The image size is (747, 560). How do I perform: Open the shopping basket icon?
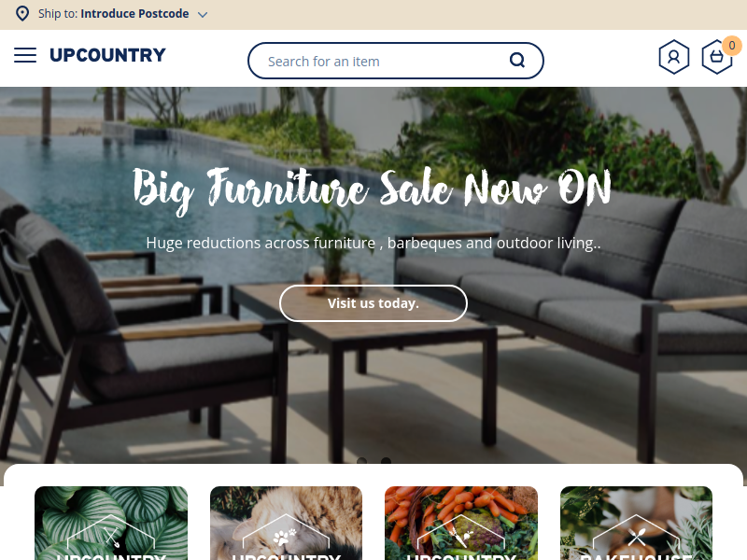(x=716, y=57)
